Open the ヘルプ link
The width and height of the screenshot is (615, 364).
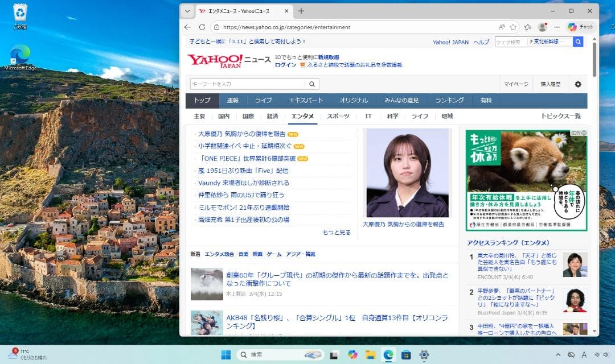[481, 42]
